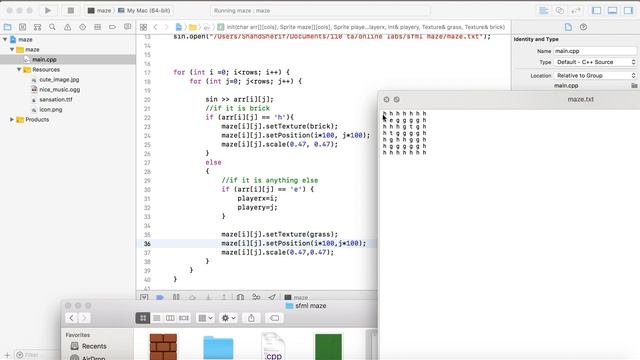This screenshot has height=360, width=640.
Task: Stop the running maze scheme
Action: coord(71,11)
